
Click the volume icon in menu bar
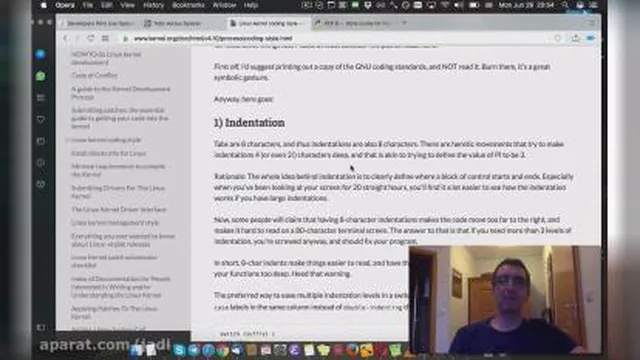tap(458, 5)
